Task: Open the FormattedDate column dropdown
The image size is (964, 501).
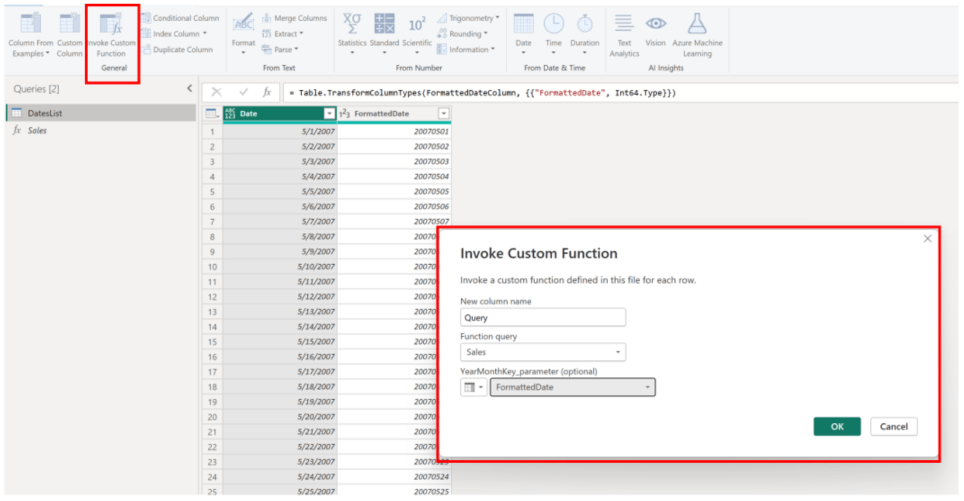Action: [x=443, y=114]
